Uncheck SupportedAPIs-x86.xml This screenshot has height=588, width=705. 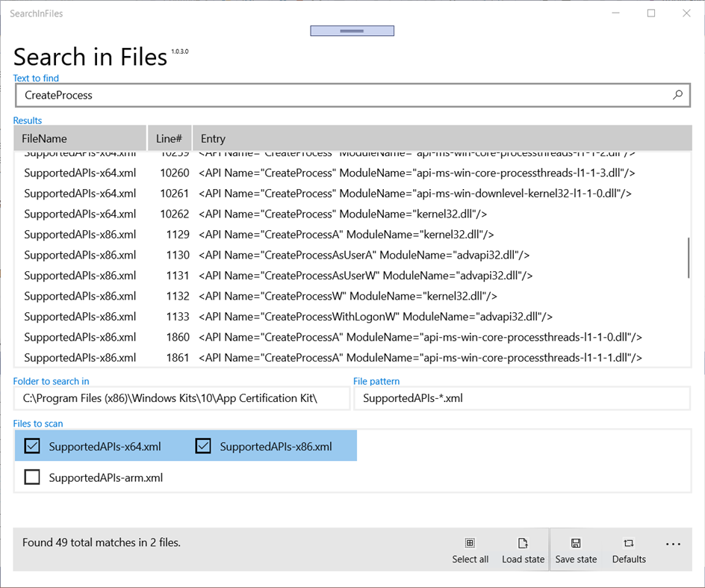coord(202,445)
